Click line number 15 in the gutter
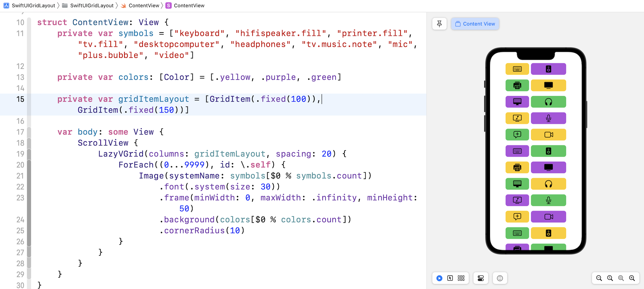This screenshot has height=289, width=644. pyautogui.click(x=20, y=99)
